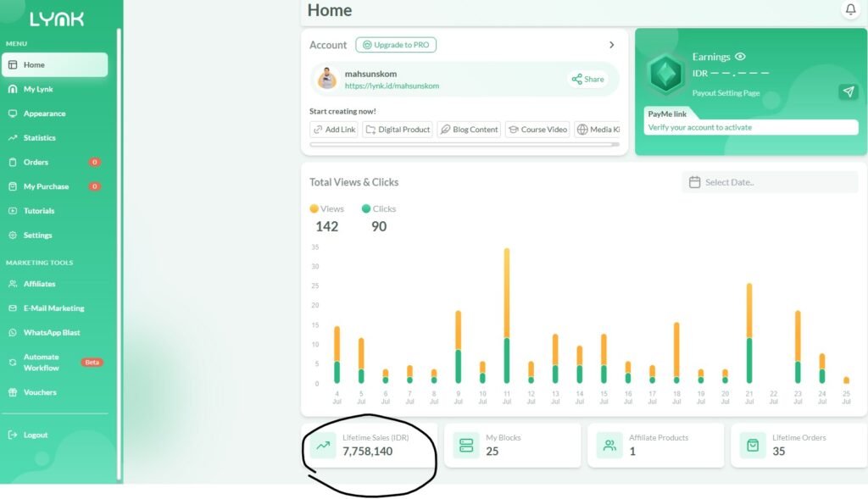This screenshot has width=868, height=499.
Task: Click the Appearance monitor icon
Action: (x=13, y=114)
